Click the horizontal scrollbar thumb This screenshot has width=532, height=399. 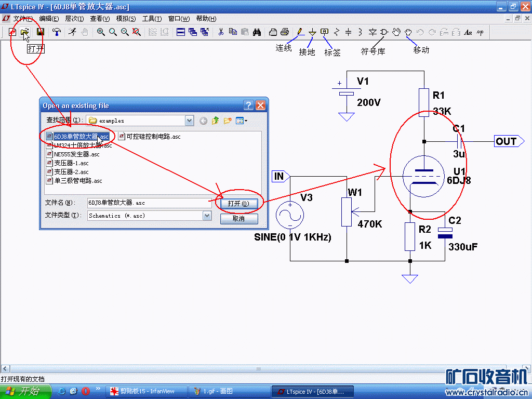click(258, 368)
